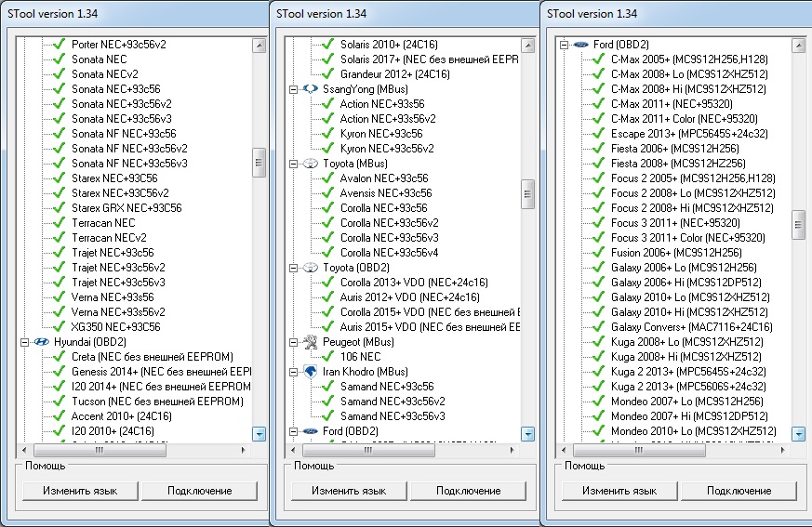This screenshot has width=812, height=527.
Task: Click green check icon beside Grandeur 2012+ (24C16)
Action: [x=327, y=74]
